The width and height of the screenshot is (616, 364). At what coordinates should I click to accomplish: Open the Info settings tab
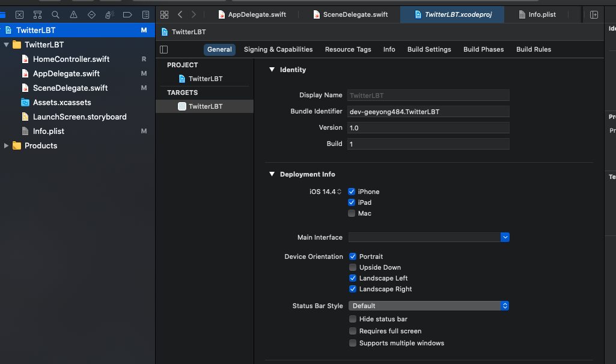(389, 49)
